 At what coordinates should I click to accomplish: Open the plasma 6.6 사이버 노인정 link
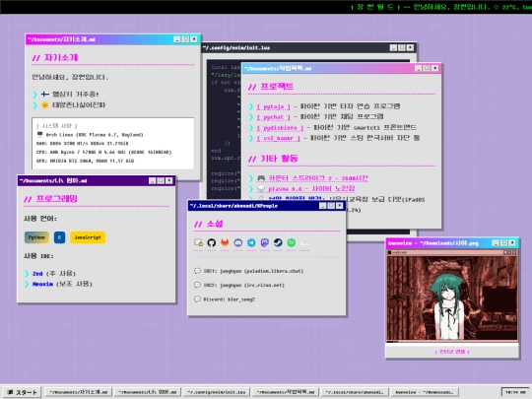(311, 188)
